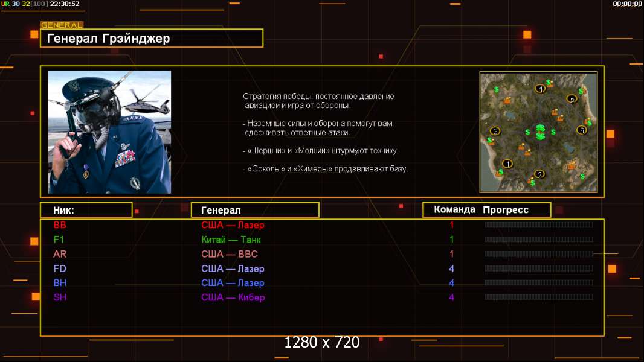
Task: Click the loading progress bar for AR
Action: (539, 254)
